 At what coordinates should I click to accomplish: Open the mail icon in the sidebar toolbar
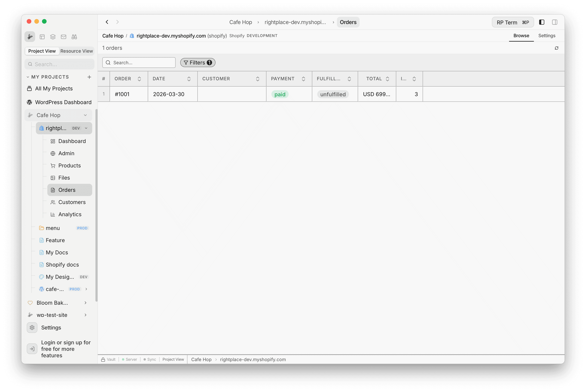point(63,37)
